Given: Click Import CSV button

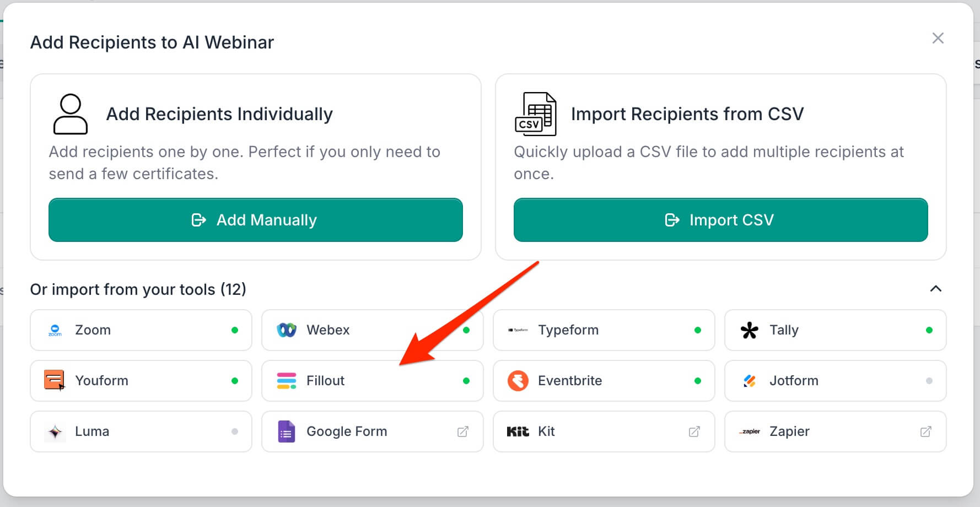Looking at the screenshot, I should pos(721,220).
